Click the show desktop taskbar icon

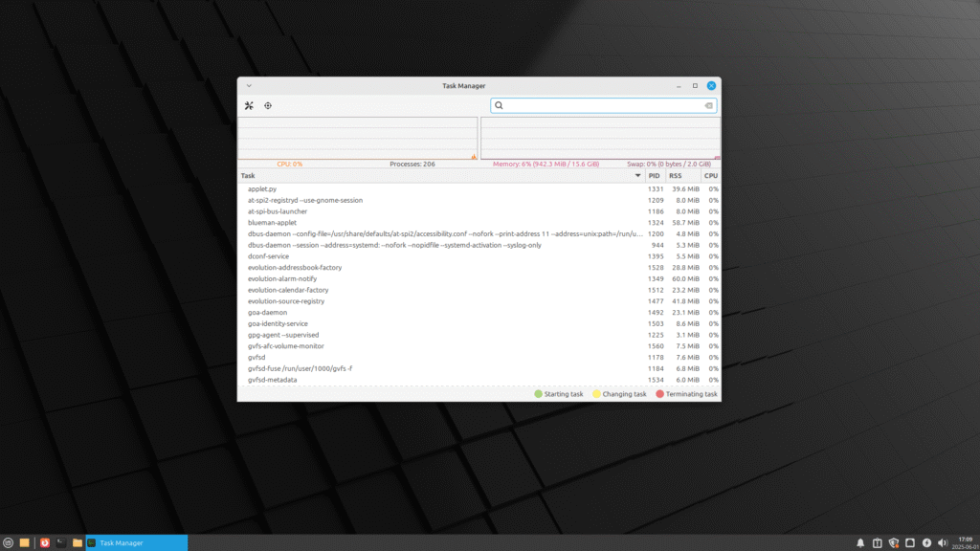(24, 543)
